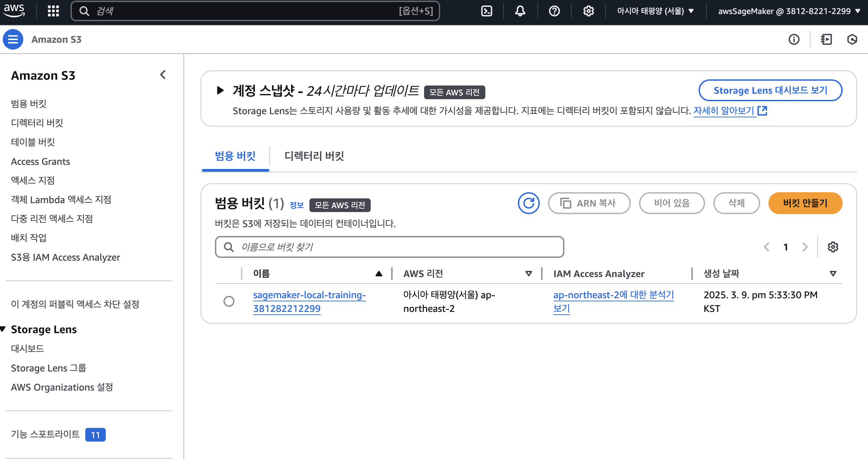Viewport: 868px width, 459px height.
Task: Open 배치 작업 in the sidebar
Action: 29,238
